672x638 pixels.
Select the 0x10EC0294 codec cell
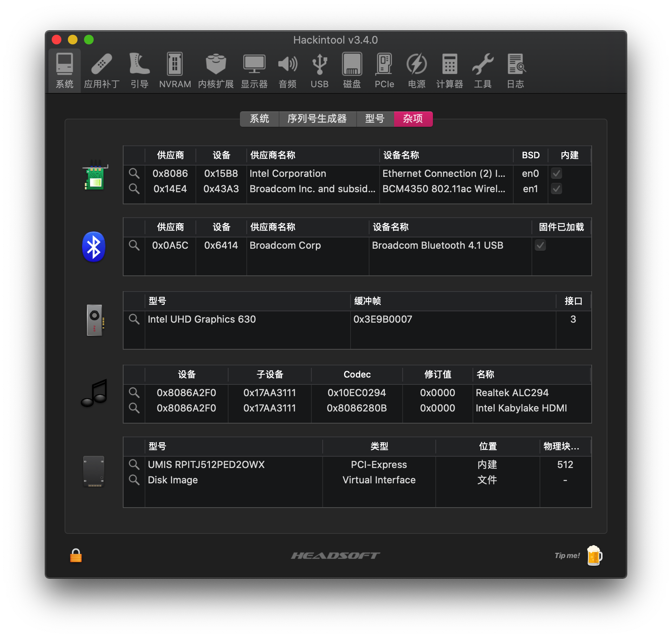(357, 393)
